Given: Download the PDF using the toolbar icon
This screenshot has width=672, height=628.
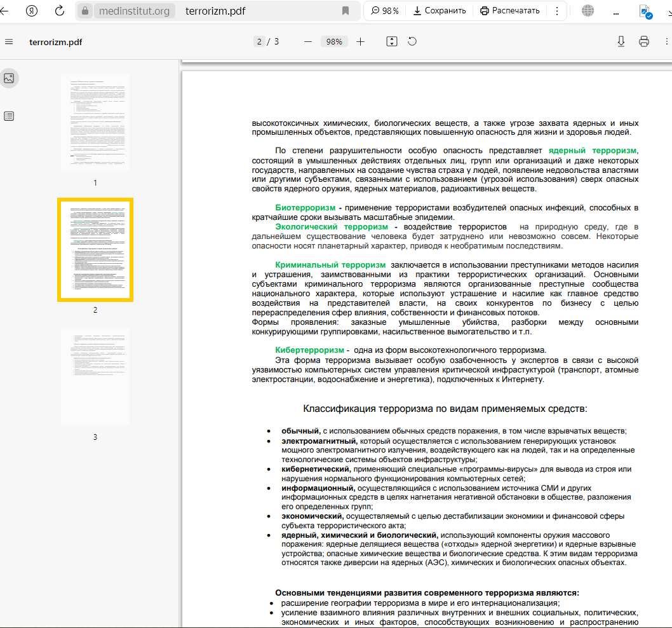Looking at the screenshot, I should [x=621, y=42].
